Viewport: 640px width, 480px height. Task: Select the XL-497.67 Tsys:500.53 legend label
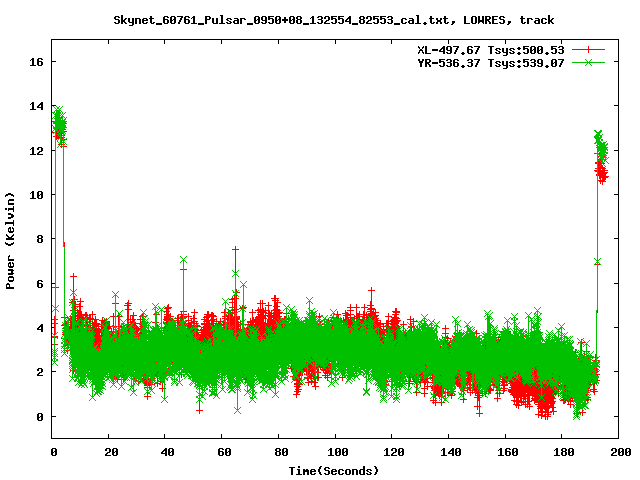pos(491,50)
